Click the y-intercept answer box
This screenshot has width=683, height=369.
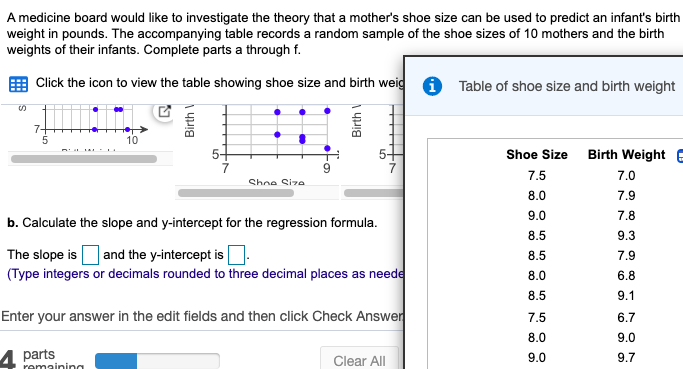click(237, 255)
